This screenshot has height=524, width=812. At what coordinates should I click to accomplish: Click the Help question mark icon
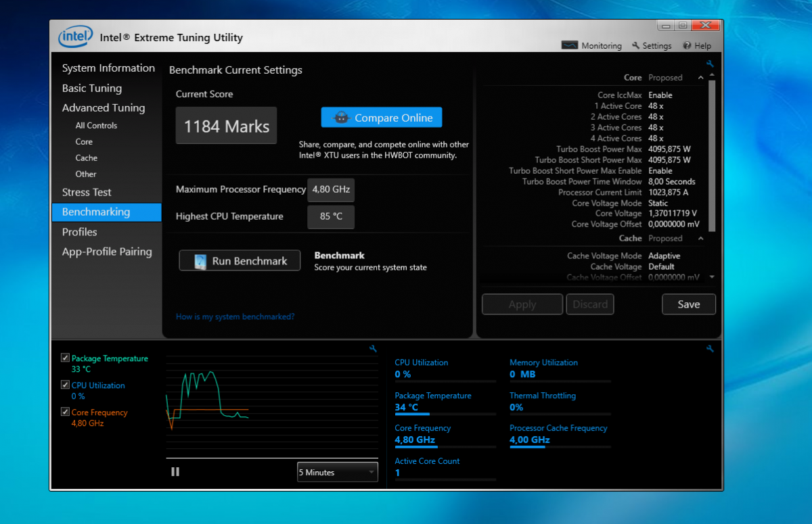687,45
